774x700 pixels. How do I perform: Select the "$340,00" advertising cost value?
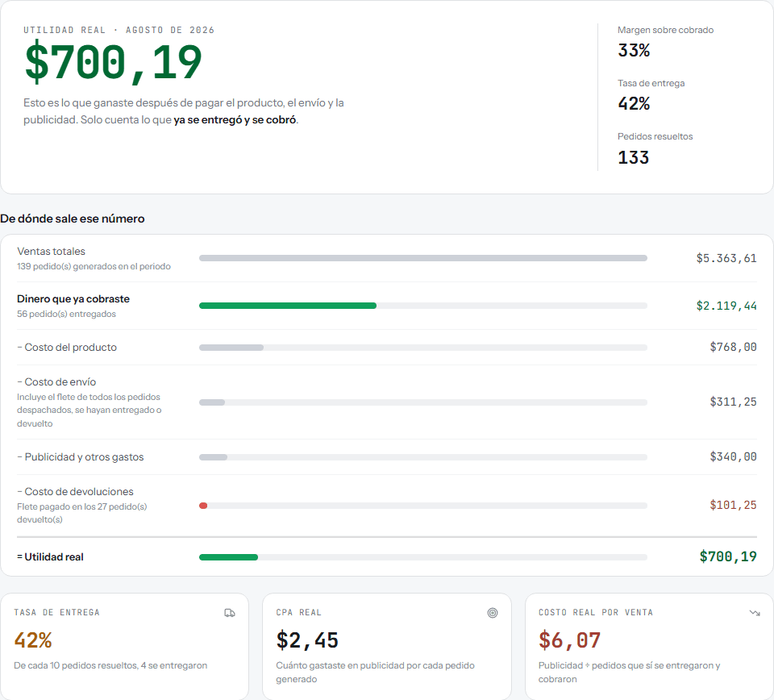(x=733, y=456)
